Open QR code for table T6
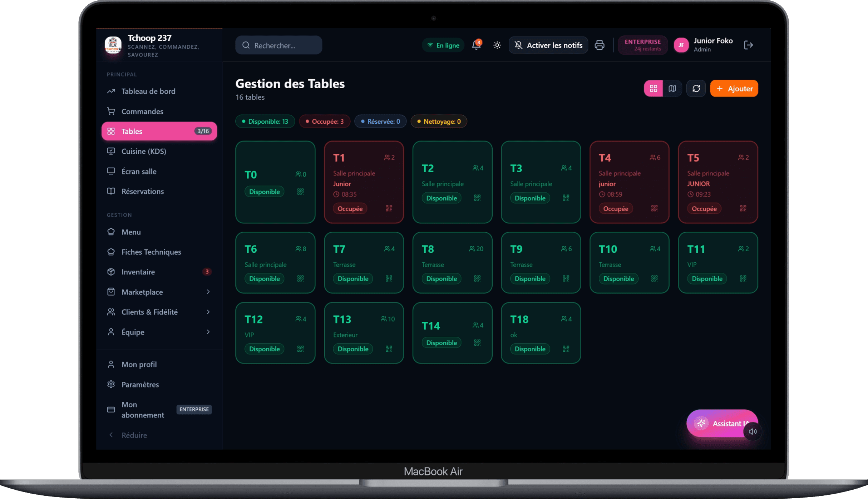This screenshot has height=499, width=868. tap(301, 278)
